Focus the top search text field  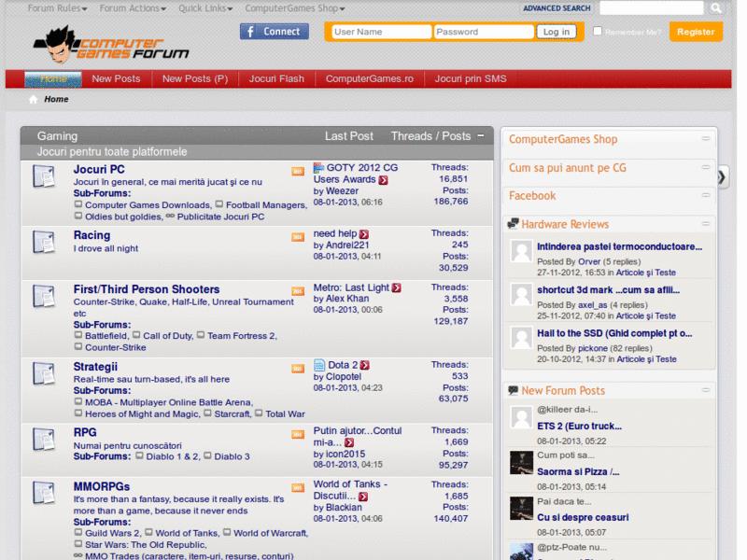tap(652, 8)
